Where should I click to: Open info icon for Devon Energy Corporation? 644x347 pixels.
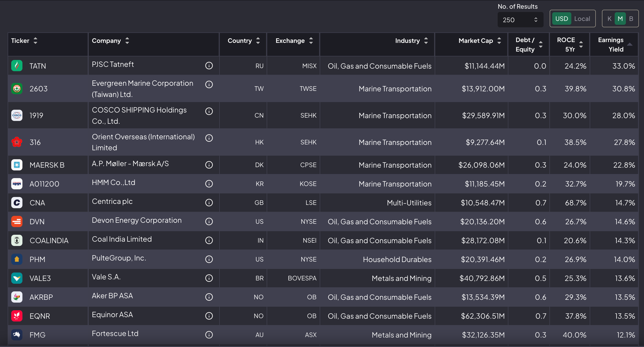click(209, 221)
